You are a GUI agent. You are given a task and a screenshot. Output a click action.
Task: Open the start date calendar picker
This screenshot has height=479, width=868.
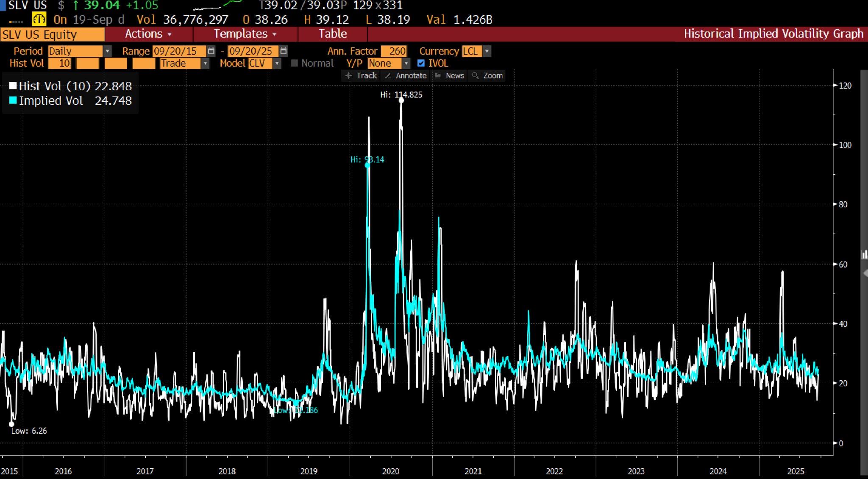click(211, 51)
